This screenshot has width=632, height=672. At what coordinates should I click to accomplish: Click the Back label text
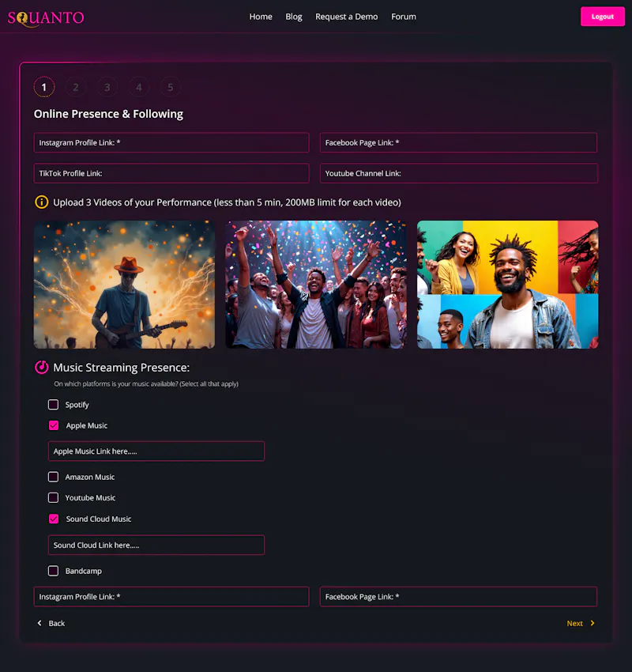pos(57,623)
